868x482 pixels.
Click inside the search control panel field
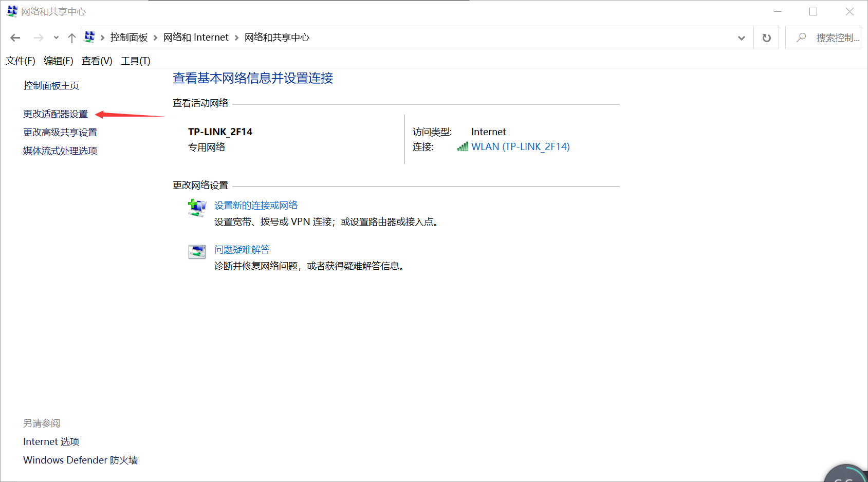click(833, 38)
